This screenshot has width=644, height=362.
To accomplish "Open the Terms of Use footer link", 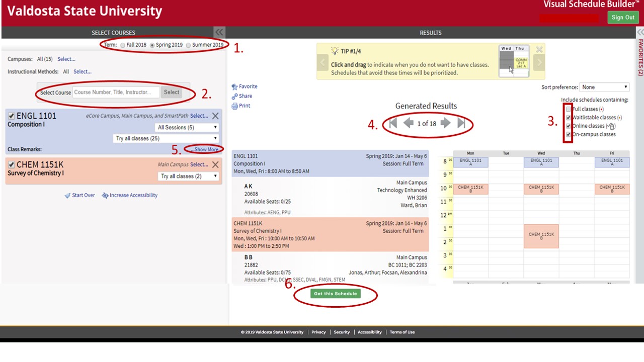I will pos(402,332).
